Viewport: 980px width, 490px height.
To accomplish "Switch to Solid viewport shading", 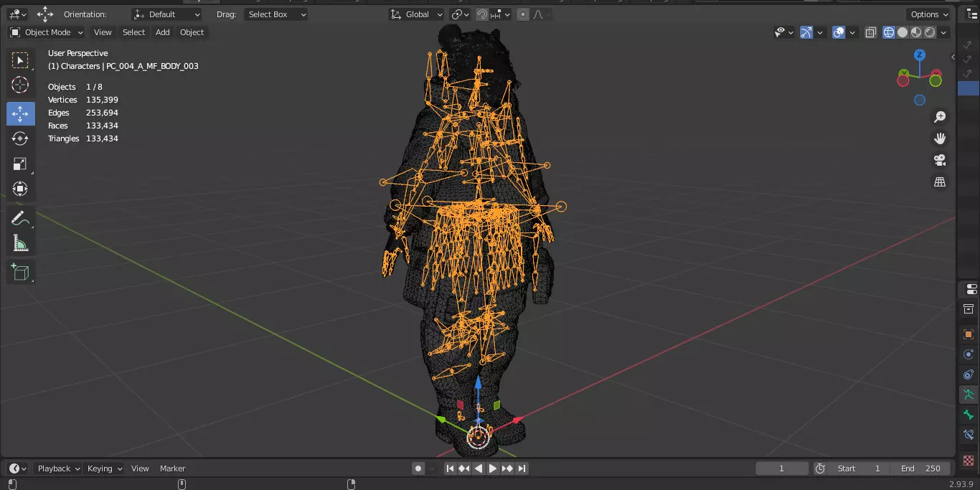I will pos(903,32).
